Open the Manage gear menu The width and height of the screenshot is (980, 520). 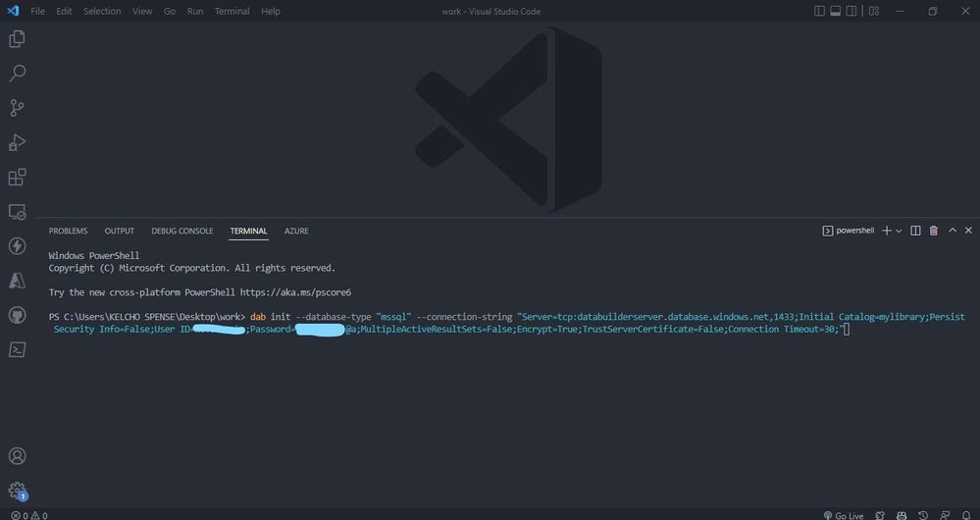(x=17, y=491)
